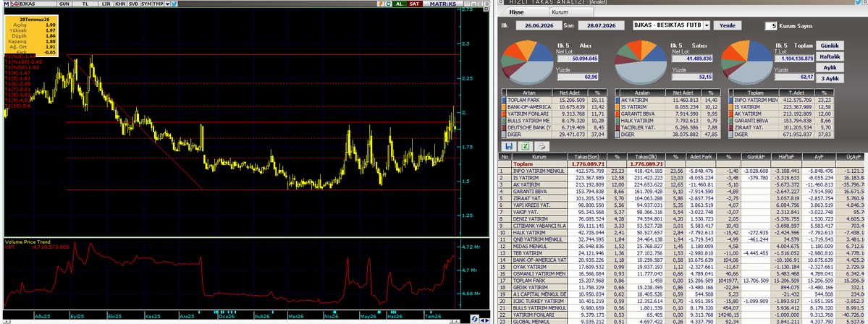Click the Matriks M icon in chart toolbar
Viewport: 868px width, 324px height.
click(6, 4)
